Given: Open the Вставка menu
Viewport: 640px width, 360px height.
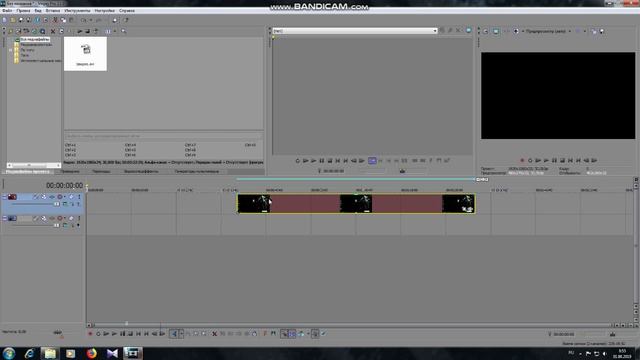Looking at the screenshot, I should 53,11.
